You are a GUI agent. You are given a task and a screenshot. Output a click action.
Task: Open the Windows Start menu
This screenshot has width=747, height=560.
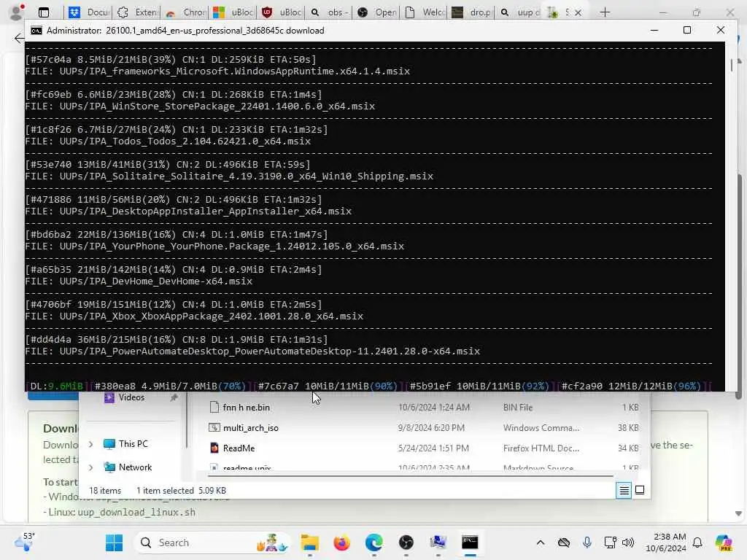tap(114, 542)
